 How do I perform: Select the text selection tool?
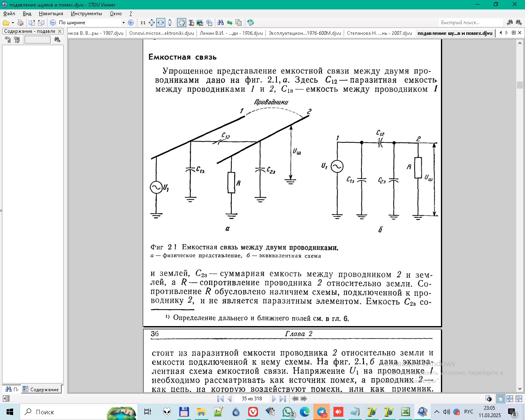191,23
